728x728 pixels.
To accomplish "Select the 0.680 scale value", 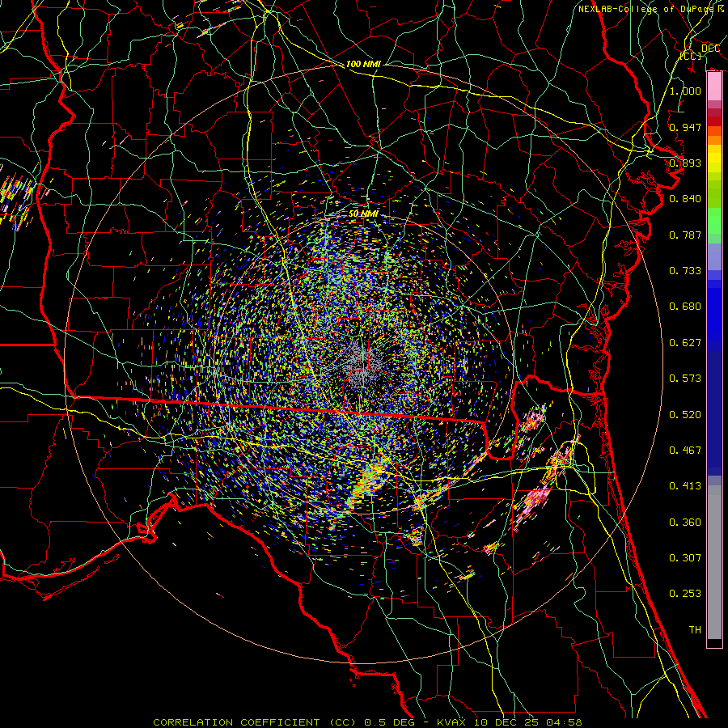I will [685, 307].
